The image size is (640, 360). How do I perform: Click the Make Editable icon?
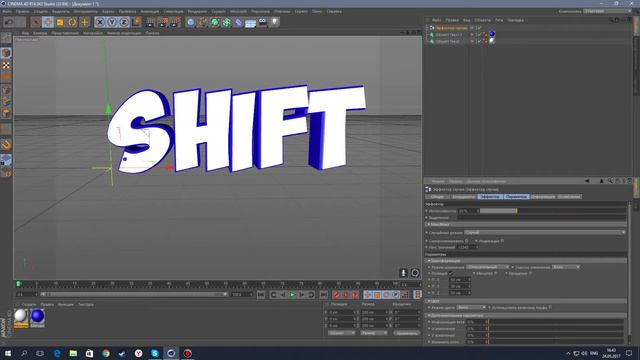6,38
